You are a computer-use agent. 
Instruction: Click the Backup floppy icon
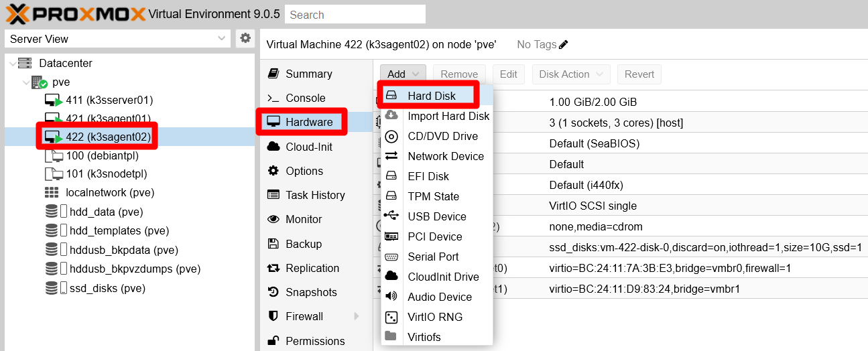click(x=273, y=244)
